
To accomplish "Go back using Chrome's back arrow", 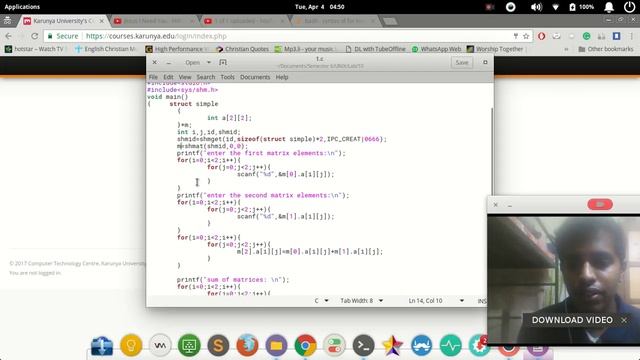I will [9, 36].
